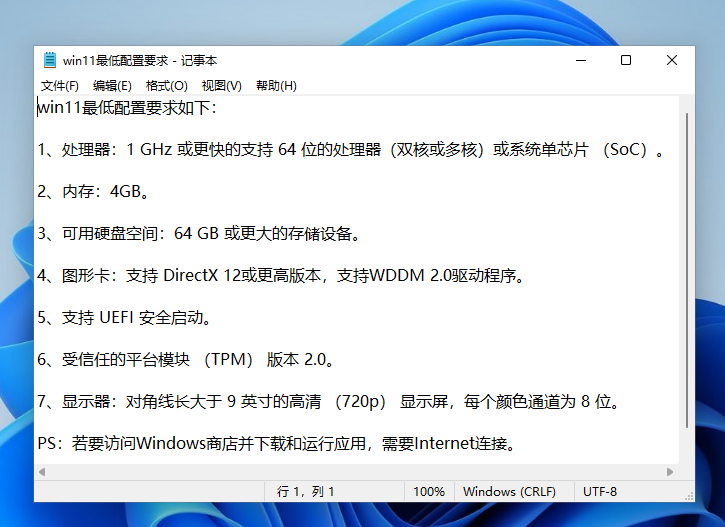725x527 pixels.
Task: Open the 文件(F) menu
Action: click(60, 86)
